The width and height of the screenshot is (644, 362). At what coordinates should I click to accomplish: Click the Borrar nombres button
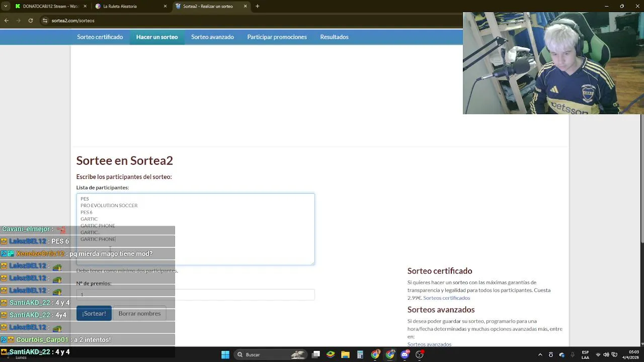pyautogui.click(x=139, y=313)
